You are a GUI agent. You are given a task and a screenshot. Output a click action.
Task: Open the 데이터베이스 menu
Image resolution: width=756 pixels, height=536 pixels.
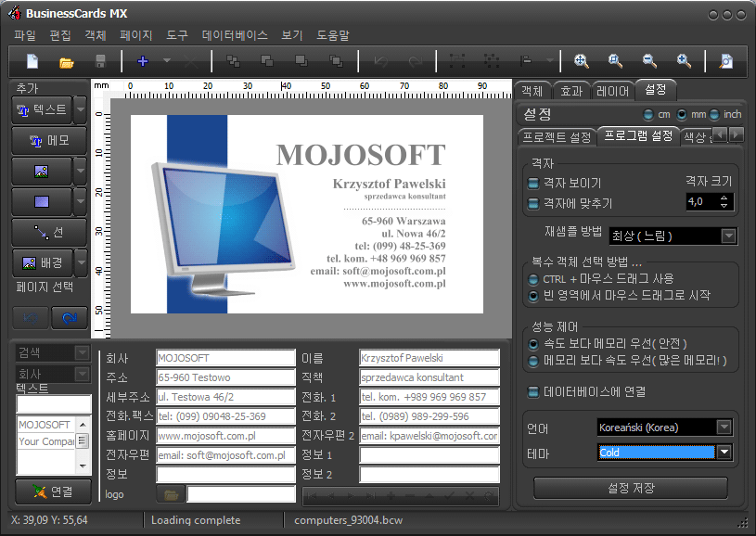(235, 35)
